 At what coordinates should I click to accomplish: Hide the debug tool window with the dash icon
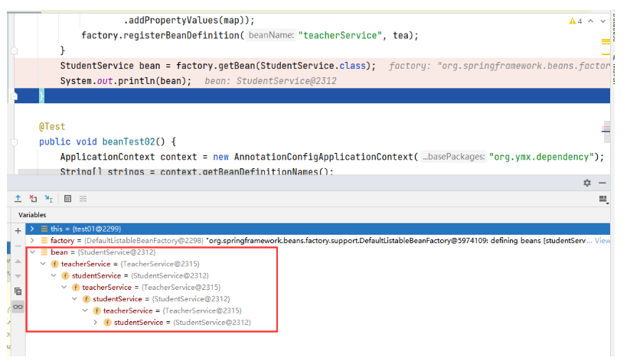602,183
